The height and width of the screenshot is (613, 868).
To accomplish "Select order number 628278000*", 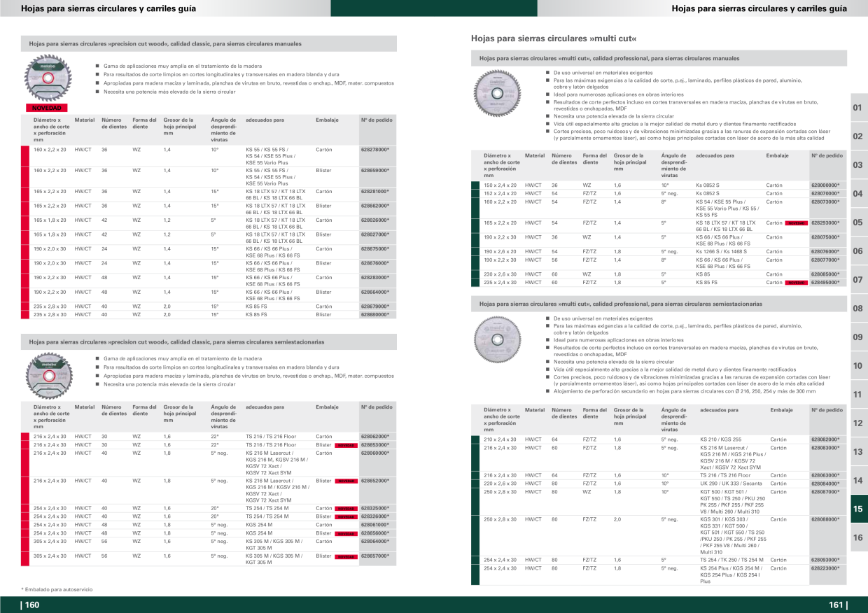I will (375, 150).
